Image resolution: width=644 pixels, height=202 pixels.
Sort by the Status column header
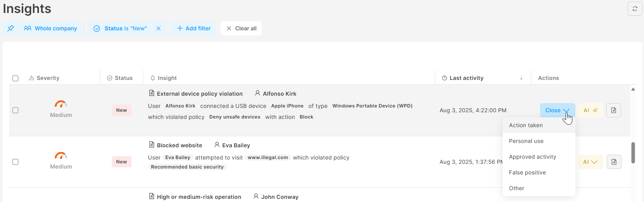[120, 78]
